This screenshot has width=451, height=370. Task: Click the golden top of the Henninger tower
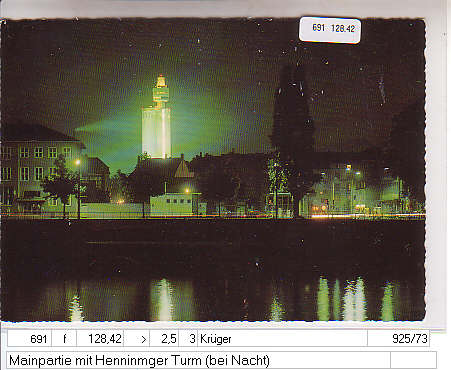point(161,81)
